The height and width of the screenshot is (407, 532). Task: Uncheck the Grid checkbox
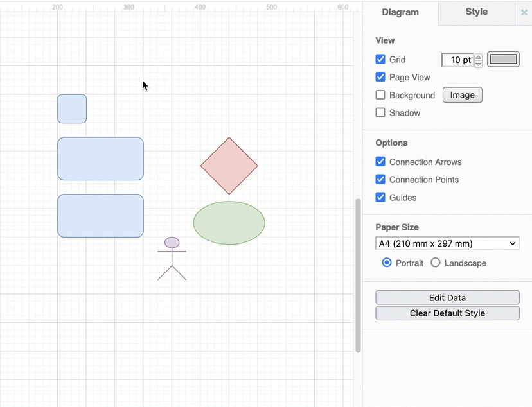(x=380, y=59)
